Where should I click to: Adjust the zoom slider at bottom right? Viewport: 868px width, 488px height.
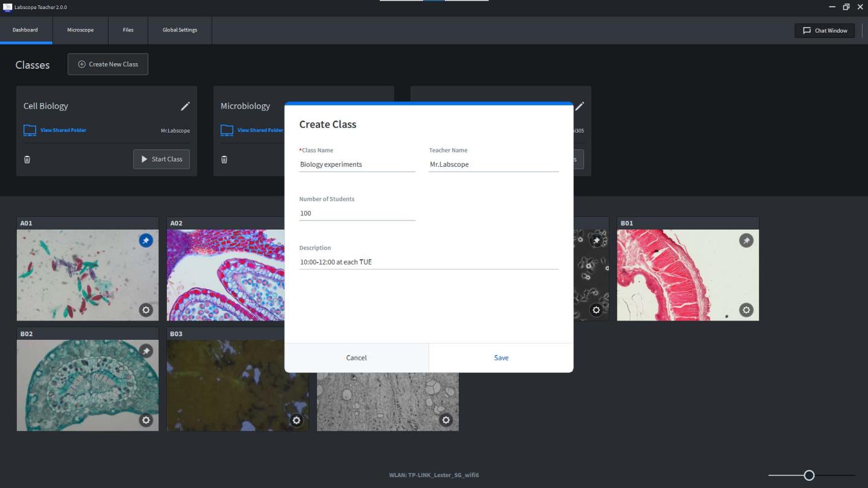[809, 475]
